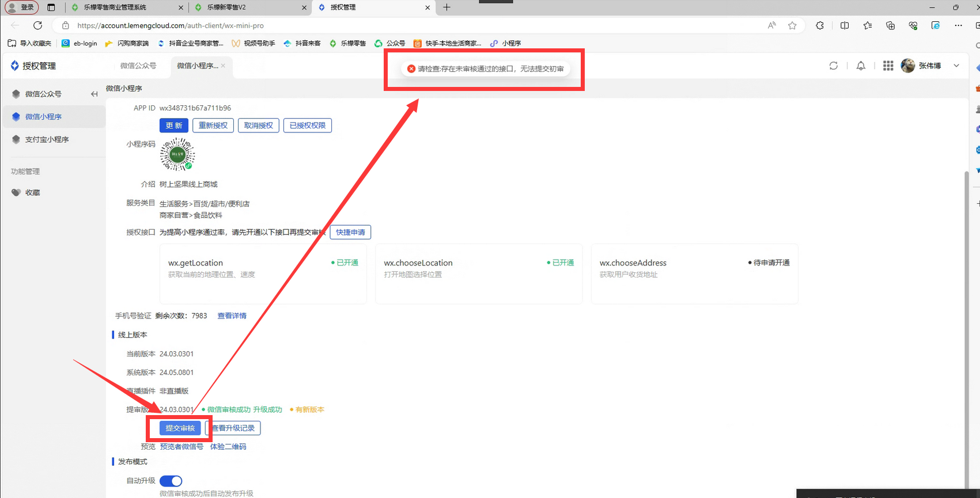Screen dimensions: 980x498
Task: Open the 抖音企业号商家管理 bookmark
Action: 191,43
